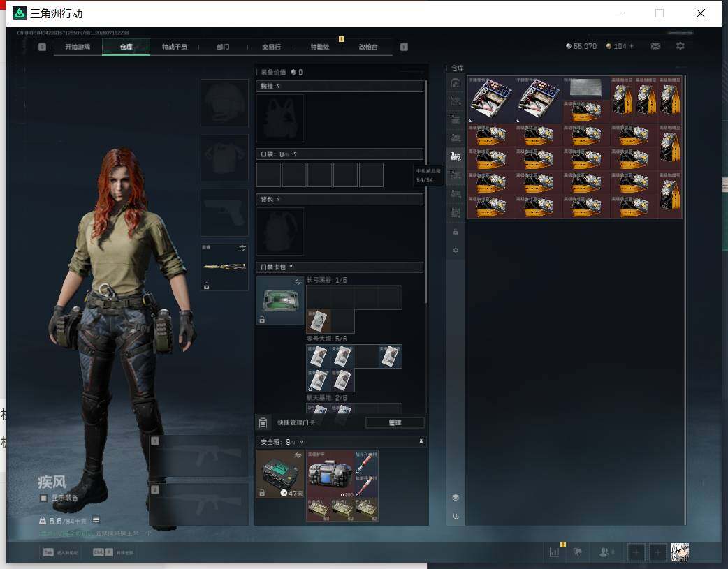Open help icon next to 安全箱
728x569 pixels.
tap(301, 443)
